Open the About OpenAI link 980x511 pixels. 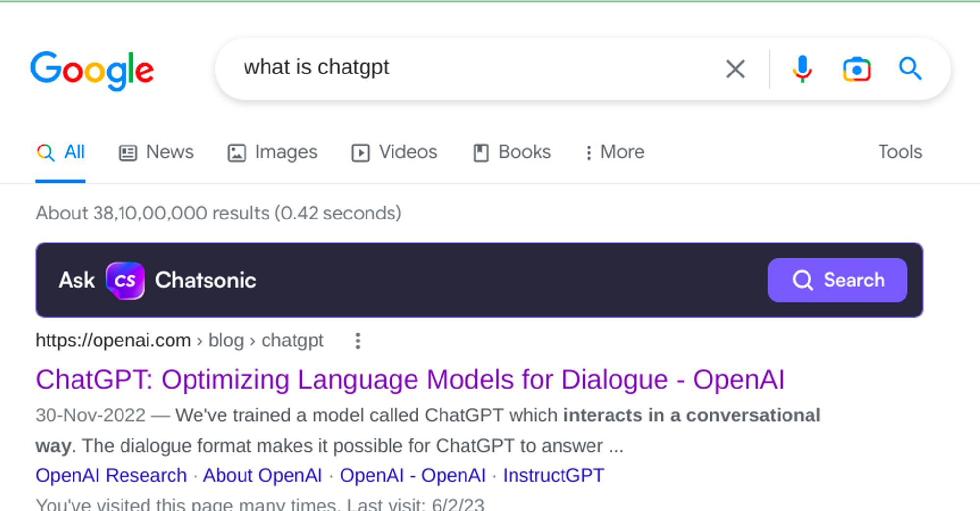click(x=263, y=475)
